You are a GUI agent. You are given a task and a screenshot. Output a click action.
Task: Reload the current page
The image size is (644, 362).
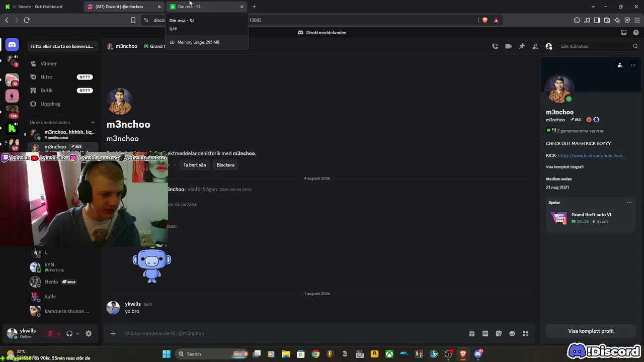(x=27, y=20)
